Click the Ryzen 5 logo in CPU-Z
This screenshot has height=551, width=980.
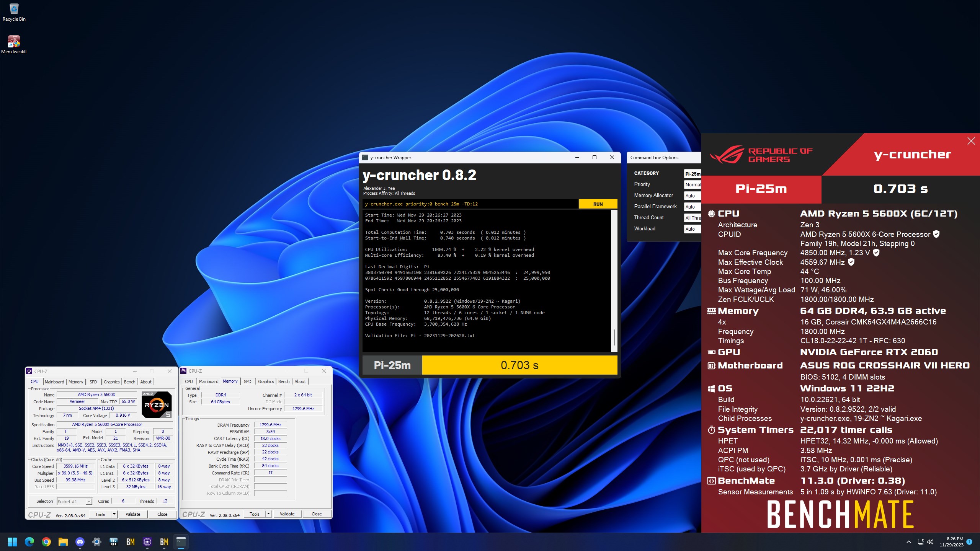157,404
